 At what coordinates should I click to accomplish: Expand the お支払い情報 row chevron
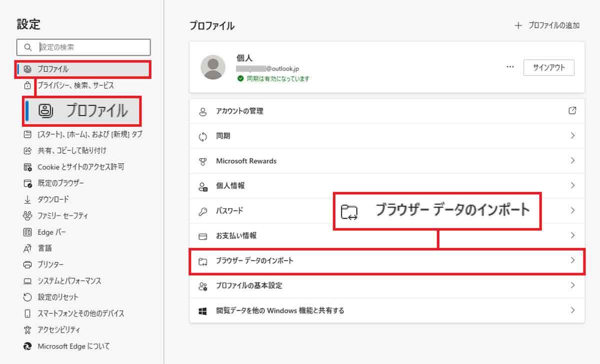[572, 236]
